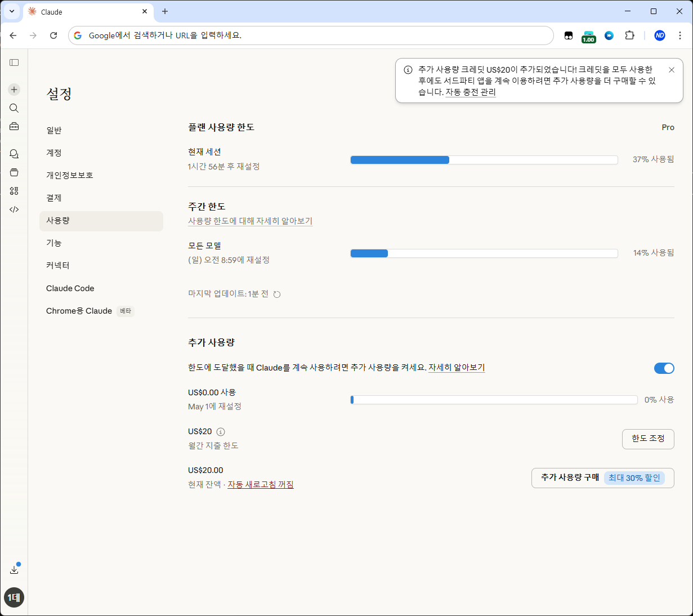Toggle the Claude sidebar panel icon
693x616 pixels.
pos(14,63)
